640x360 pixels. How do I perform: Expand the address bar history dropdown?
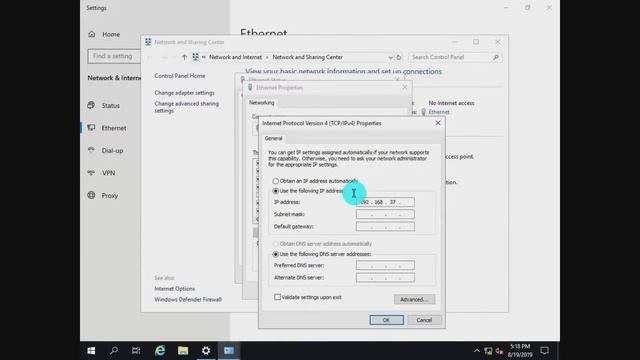[x=390, y=58]
